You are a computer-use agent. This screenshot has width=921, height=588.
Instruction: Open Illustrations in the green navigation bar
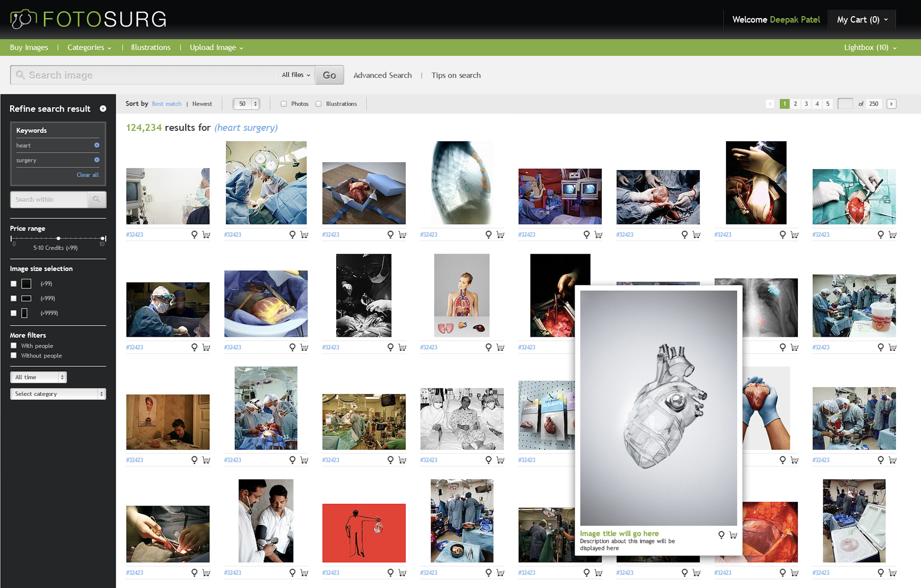tap(151, 47)
